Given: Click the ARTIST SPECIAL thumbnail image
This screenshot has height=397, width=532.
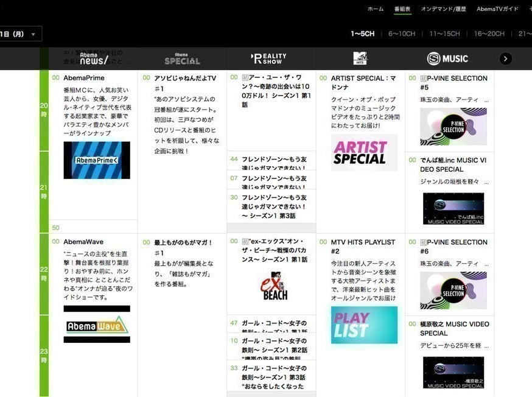Looking at the screenshot, I should (364, 152).
